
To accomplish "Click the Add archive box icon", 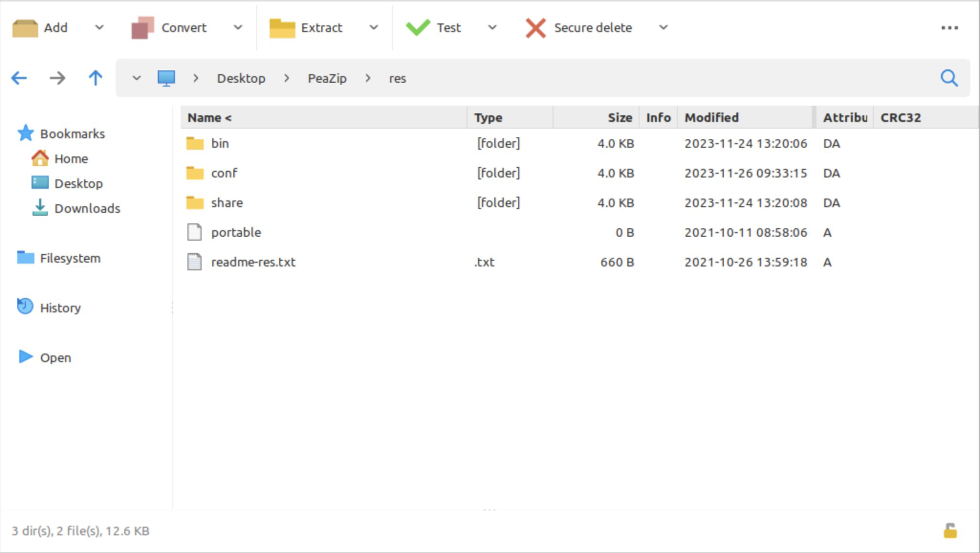I will click(25, 28).
